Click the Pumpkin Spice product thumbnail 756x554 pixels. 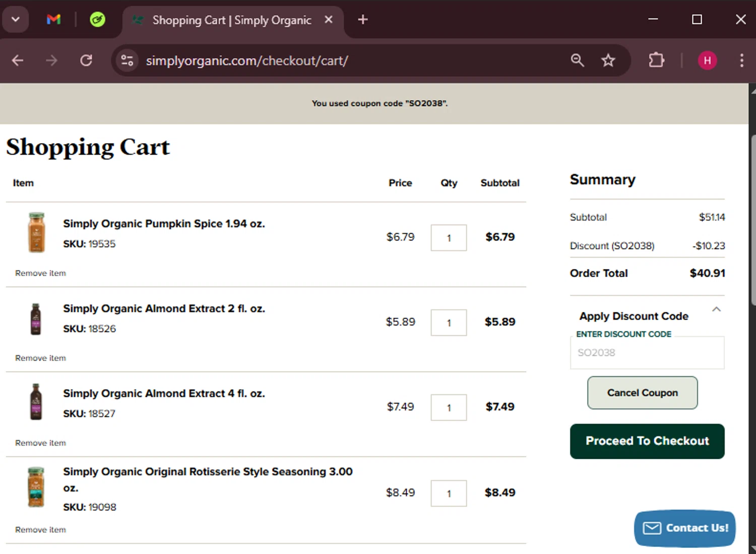36,232
